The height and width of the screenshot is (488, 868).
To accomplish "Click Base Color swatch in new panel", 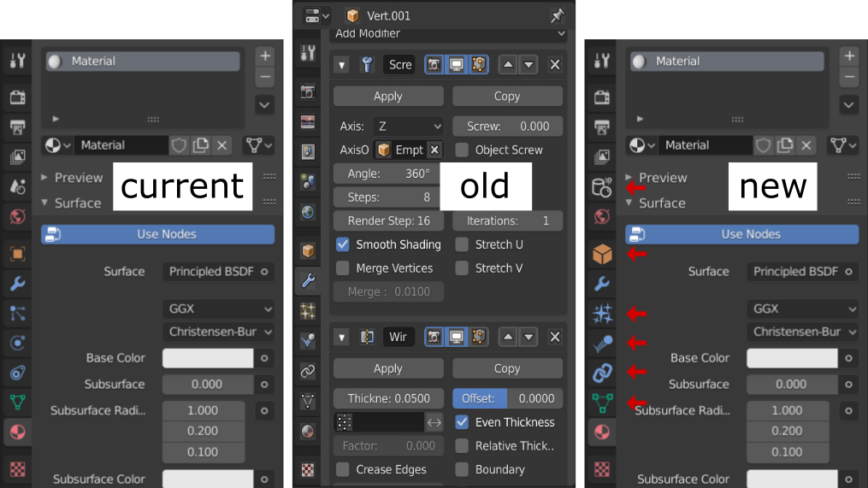I will click(792, 358).
